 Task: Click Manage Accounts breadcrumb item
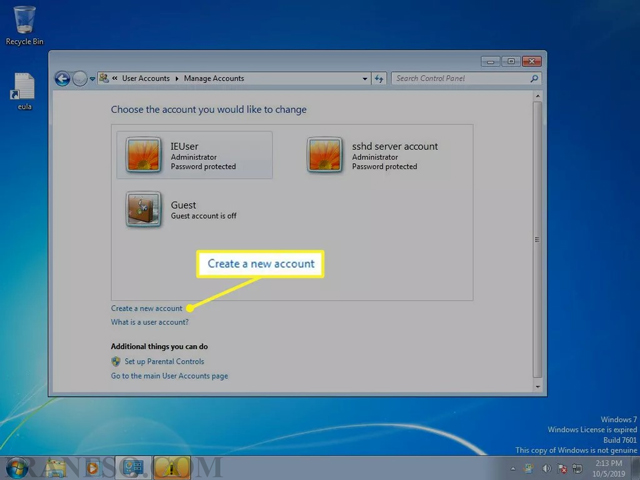pos(213,78)
